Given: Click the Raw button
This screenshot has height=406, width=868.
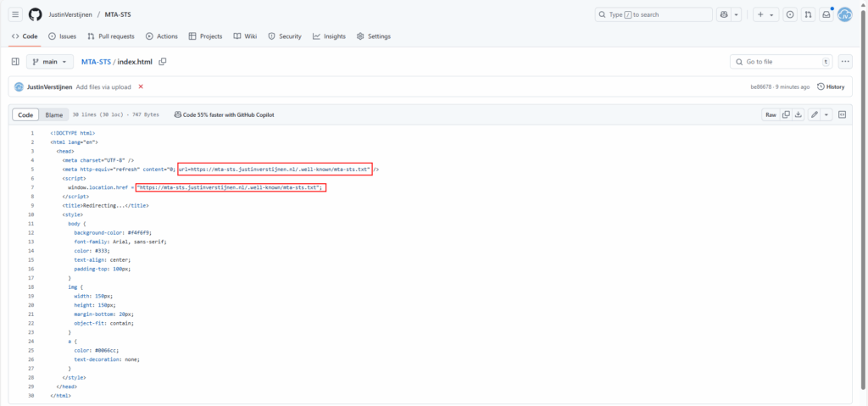Looking at the screenshot, I should tap(771, 114).
